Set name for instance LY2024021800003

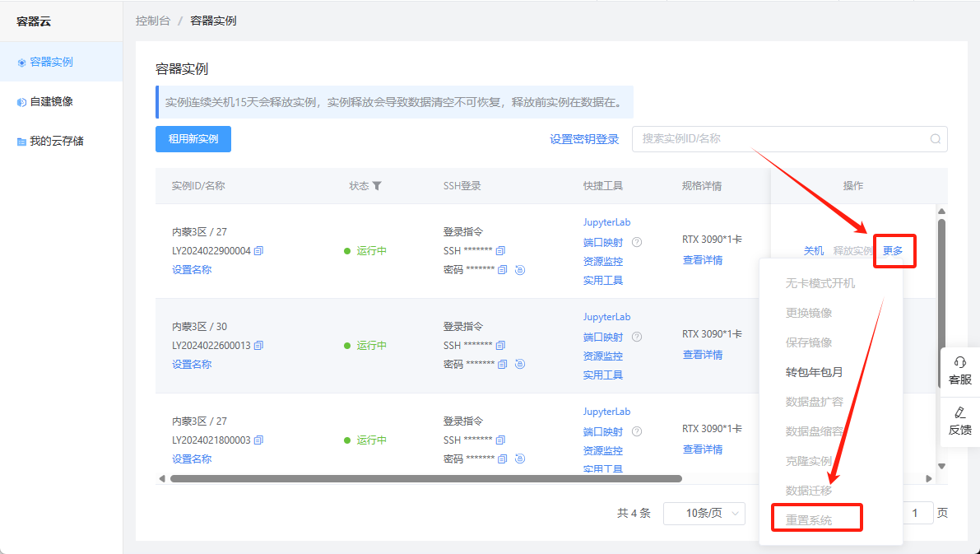[192, 459]
